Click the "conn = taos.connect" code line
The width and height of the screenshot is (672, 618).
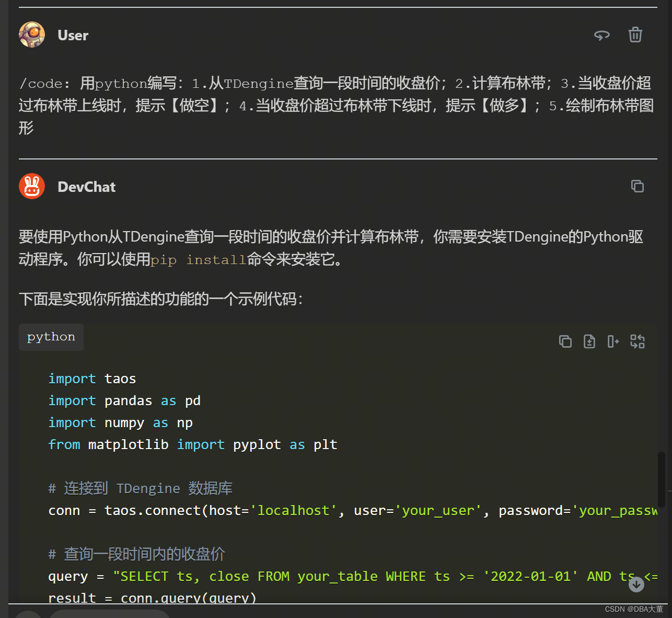click(x=353, y=510)
